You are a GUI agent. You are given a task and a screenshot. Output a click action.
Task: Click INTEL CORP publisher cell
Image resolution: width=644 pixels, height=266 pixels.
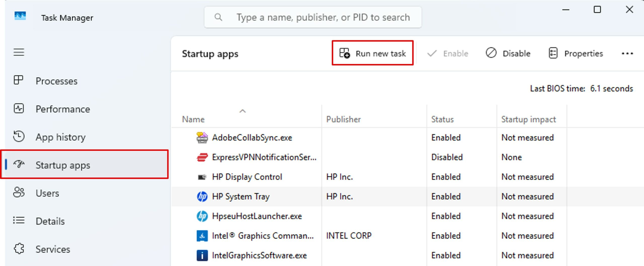click(349, 236)
